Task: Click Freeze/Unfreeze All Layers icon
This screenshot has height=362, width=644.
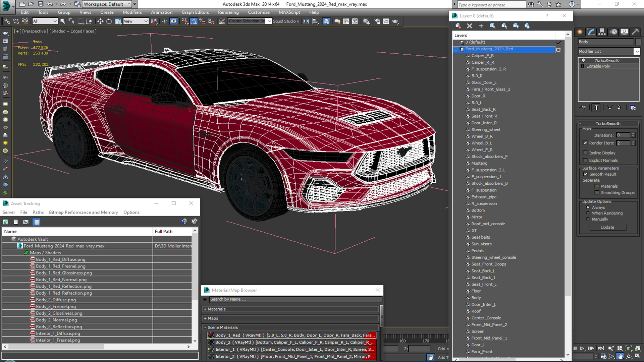Action: pyautogui.click(x=527, y=26)
